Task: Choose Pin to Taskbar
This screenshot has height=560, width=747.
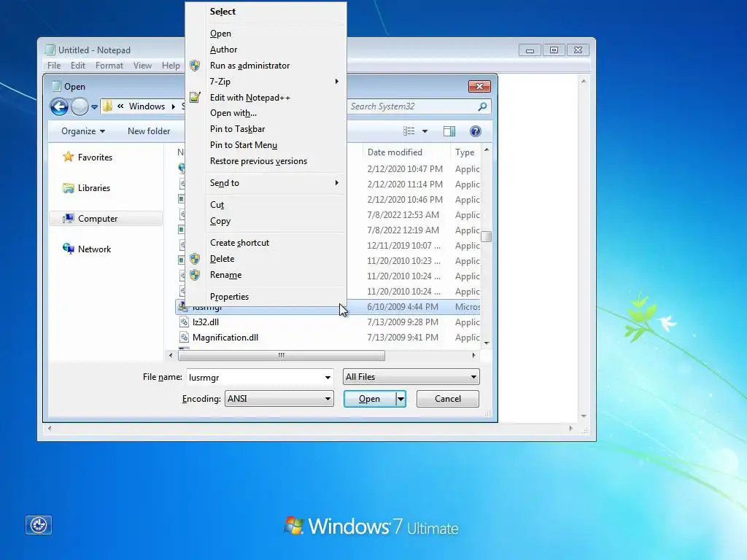Action: point(237,129)
